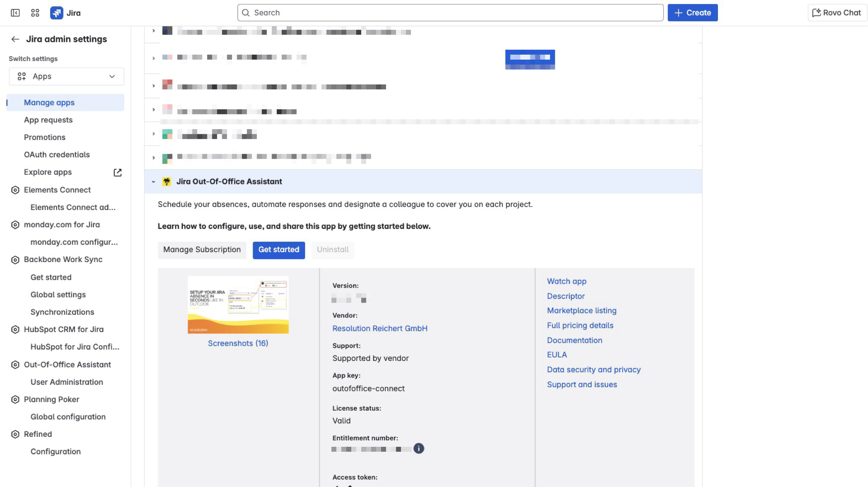The height and width of the screenshot is (487, 868).
Task: Click the palm tree Out-Of-Office app icon
Action: 166,182
